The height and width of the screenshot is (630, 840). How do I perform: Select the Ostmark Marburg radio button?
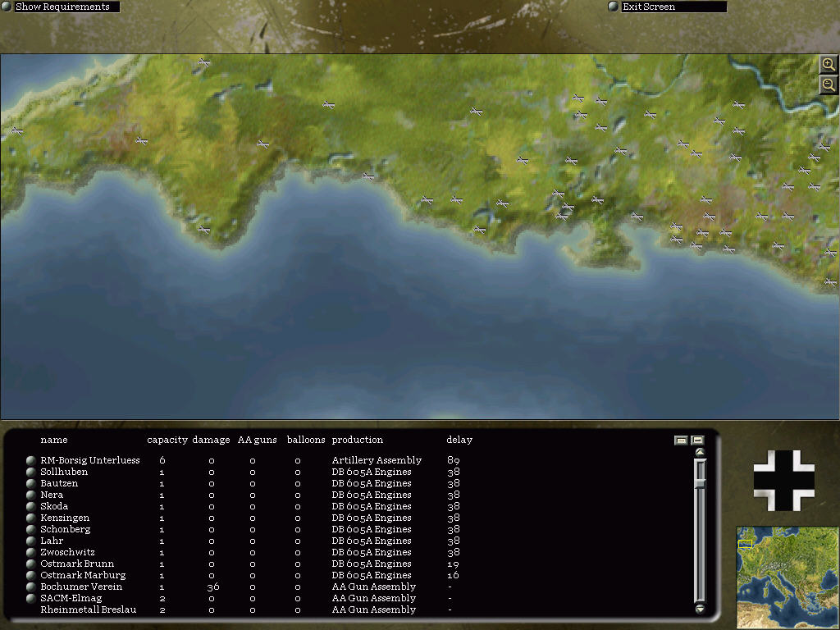30,575
